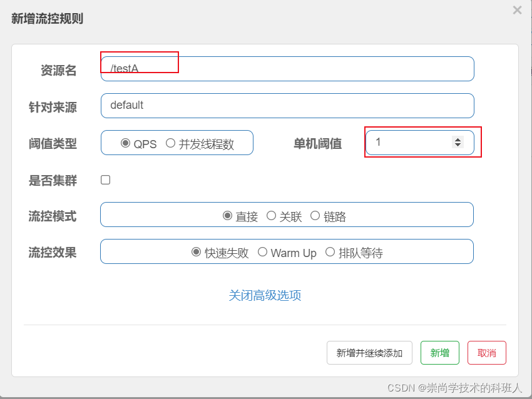Collapse advanced options via 关闭高级选项 link
The width and height of the screenshot is (532, 399).
[x=265, y=295]
